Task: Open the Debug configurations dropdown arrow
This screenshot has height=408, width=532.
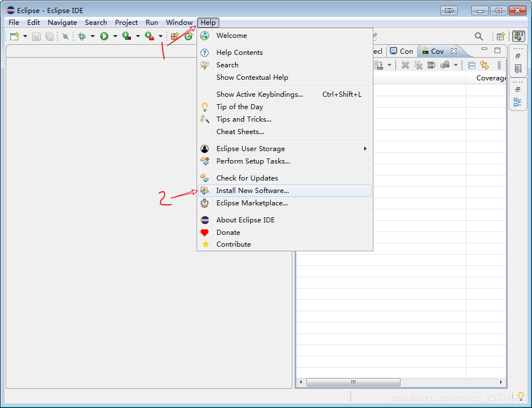Action: tap(92, 36)
